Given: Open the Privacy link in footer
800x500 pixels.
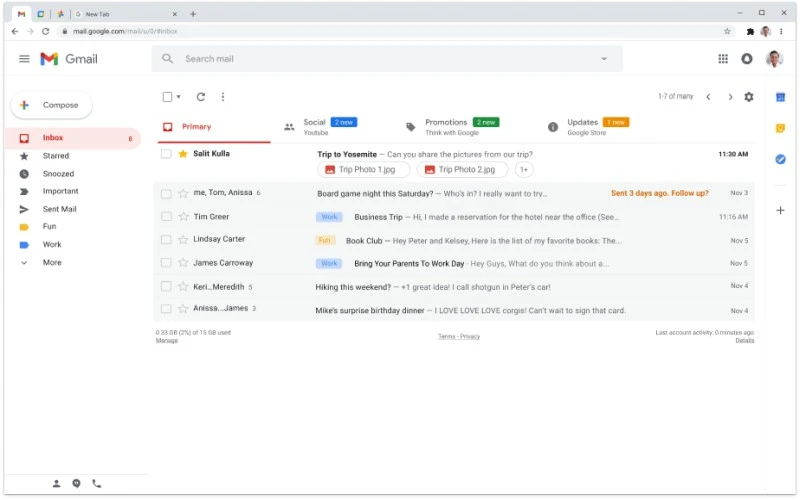Looking at the screenshot, I should pyautogui.click(x=470, y=337).
